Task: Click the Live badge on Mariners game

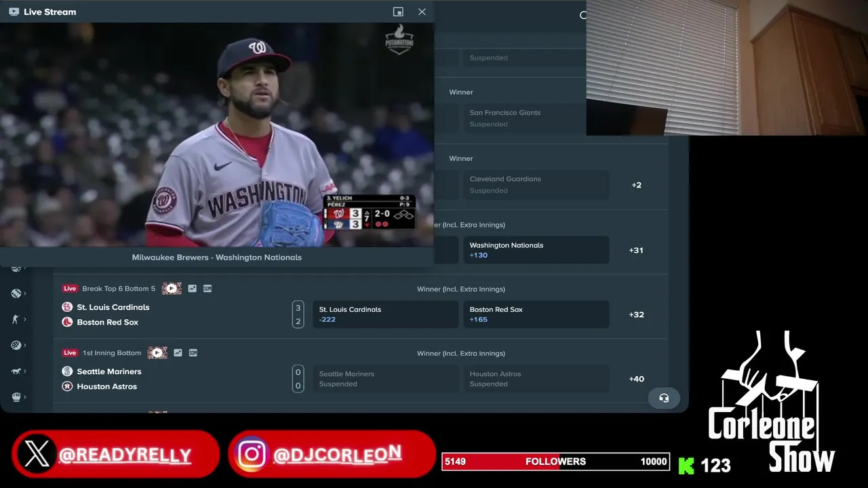Action: (70, 352)
